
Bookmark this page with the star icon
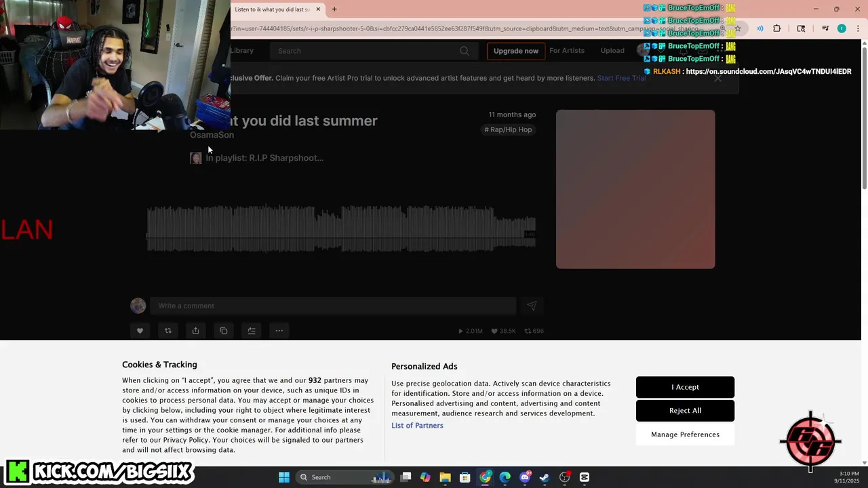[738, 28]
